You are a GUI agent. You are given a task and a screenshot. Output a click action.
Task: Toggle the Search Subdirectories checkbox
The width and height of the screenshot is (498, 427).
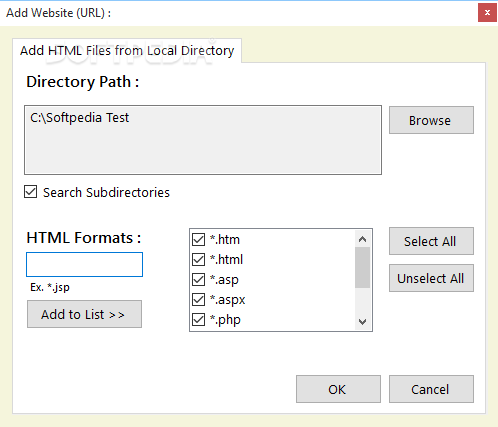30,192
